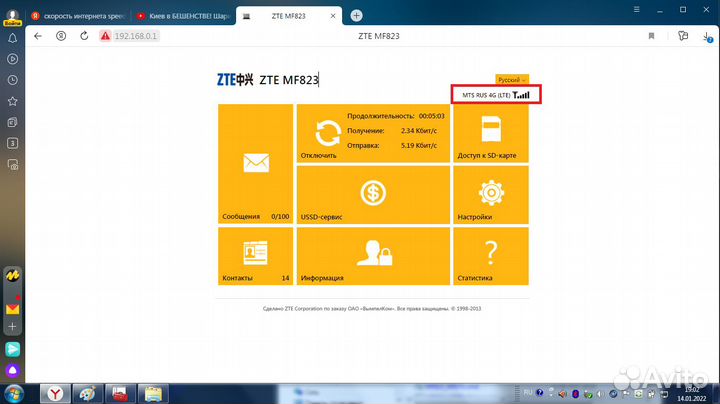Screen dimensions: 720x404
Task: Open File Explorer folder on taskbar
Action: point(153,394)
